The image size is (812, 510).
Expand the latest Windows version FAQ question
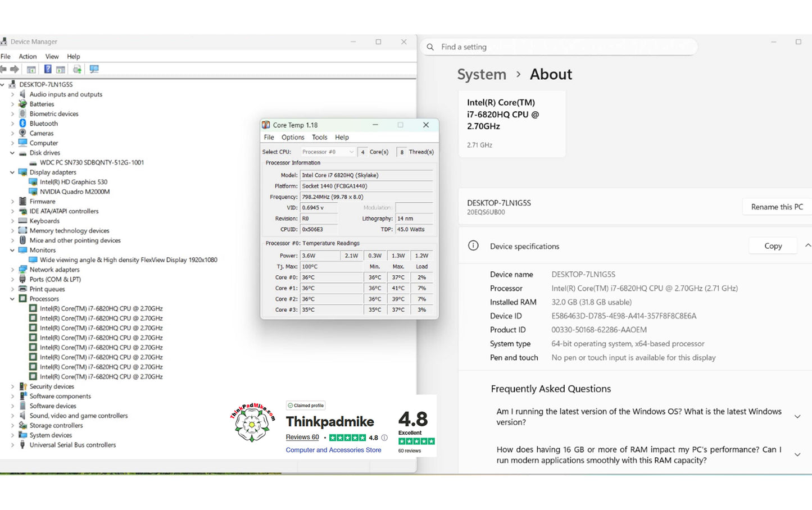(797, 417)
